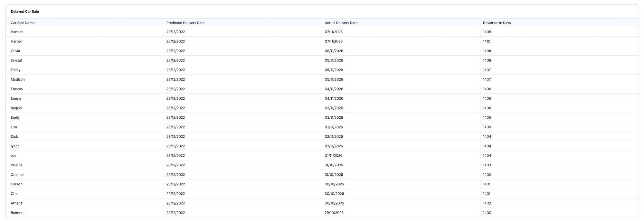
Task: Click deviation value 1408 in Krystal's row
Action: coord(487,60)
